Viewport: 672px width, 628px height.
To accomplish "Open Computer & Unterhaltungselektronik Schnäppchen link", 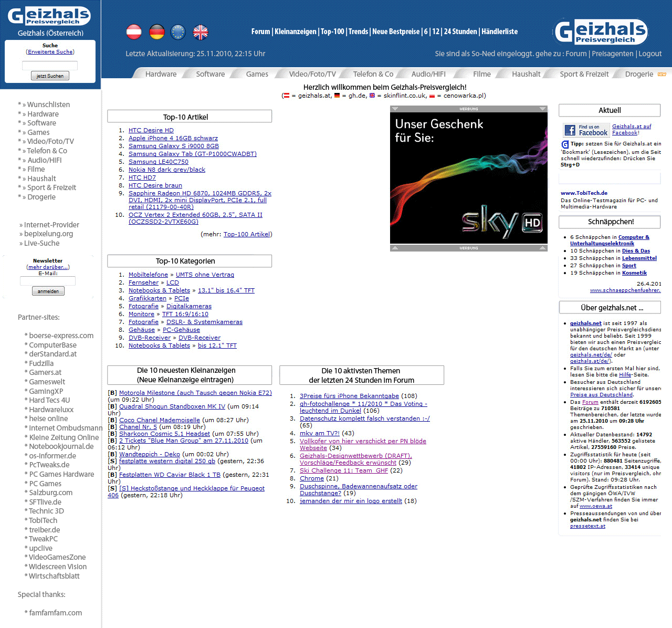I will tap(610, 240).
